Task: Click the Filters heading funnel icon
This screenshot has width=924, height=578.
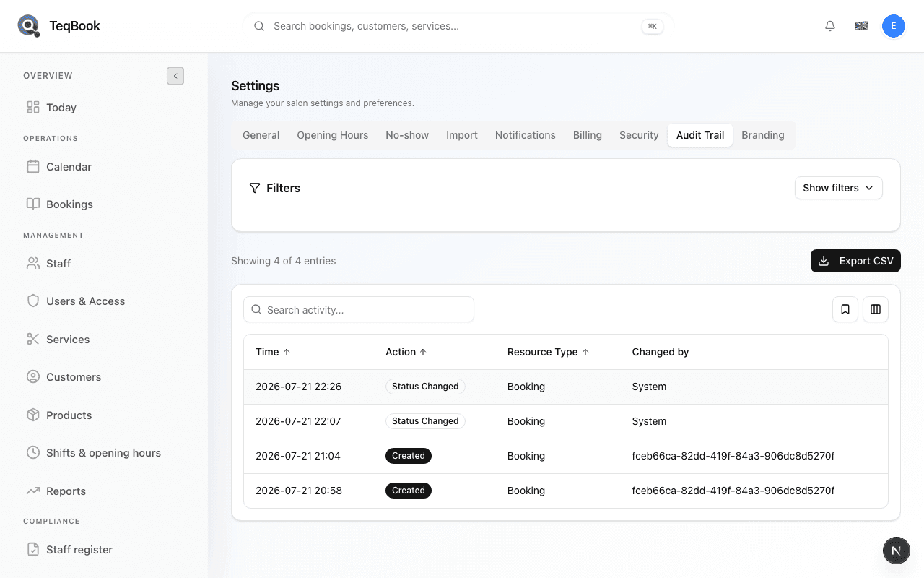Action: [x=255, y=188]
